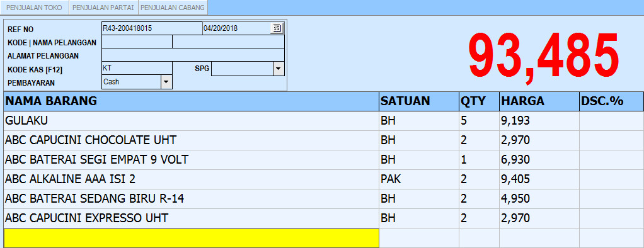Focus the customer code (KODE) input
The width and height of the screenshot is (644, 248).
[x=137, y=42]
